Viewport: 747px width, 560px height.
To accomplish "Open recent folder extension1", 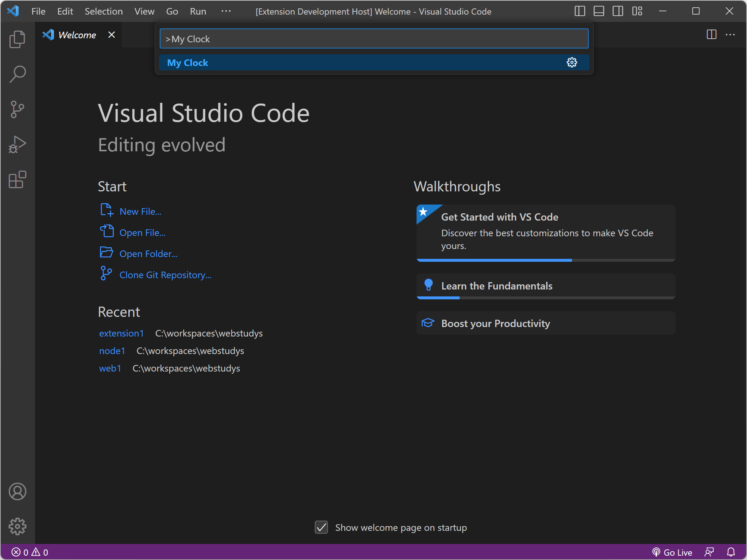I will (x=121, y=333).
